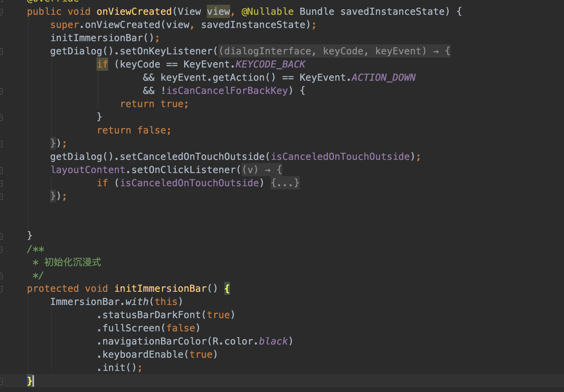Collapse the setOnKeyListener lambda fold marker
Viewport: 564px width, 392px height.
tap(1, 51)
